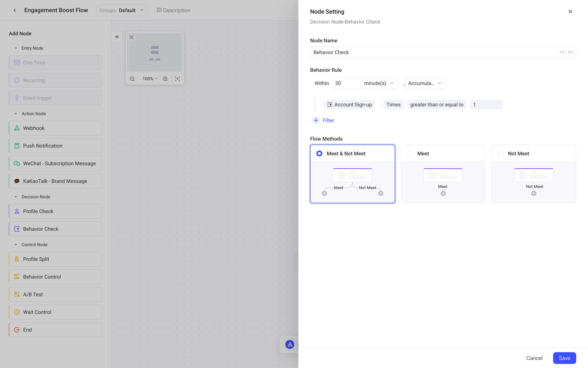Click the comparison value field showing 1
Image resolution: width=588 pixels, height=368 pixels.
point(486,104)
